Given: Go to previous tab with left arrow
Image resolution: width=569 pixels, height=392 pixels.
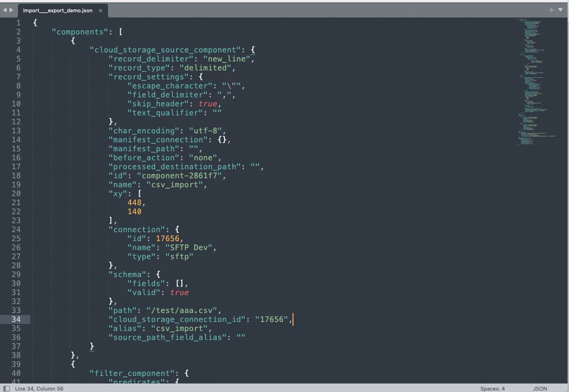Looking at the screenshot, I should (x=5, y=10).
